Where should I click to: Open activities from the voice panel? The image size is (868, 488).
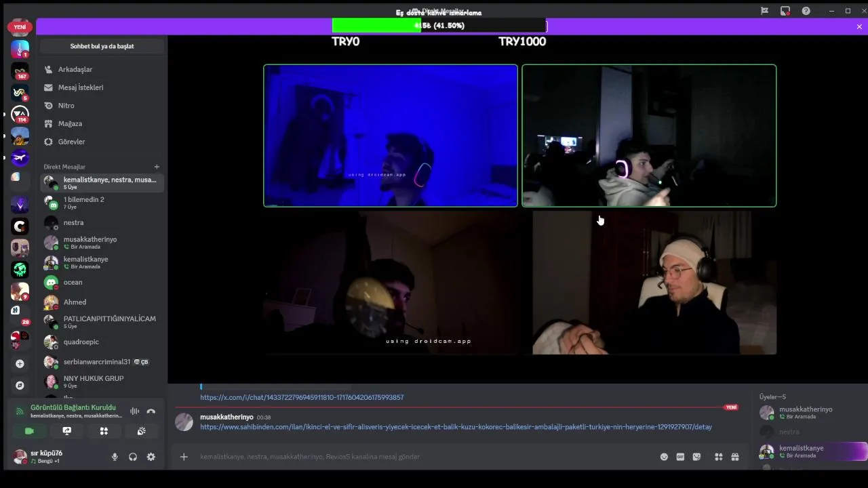[104, 431]
